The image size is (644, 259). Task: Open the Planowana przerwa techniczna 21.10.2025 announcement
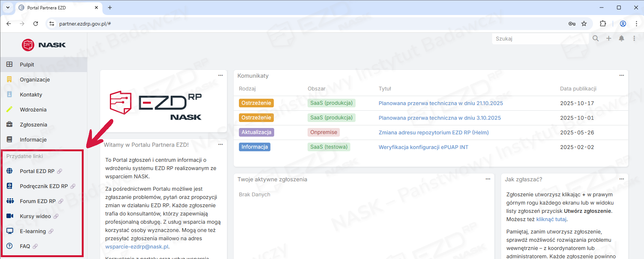(441, 103)
